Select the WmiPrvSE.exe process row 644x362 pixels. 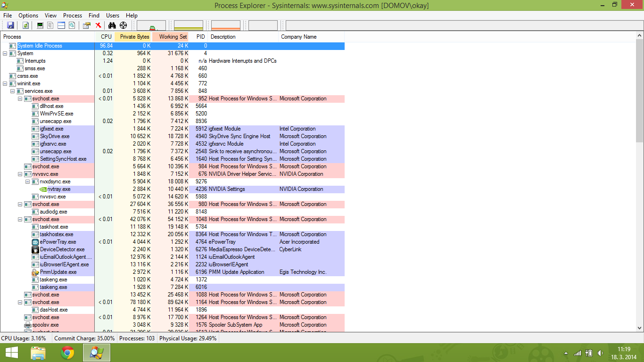(x=173, y=114)
